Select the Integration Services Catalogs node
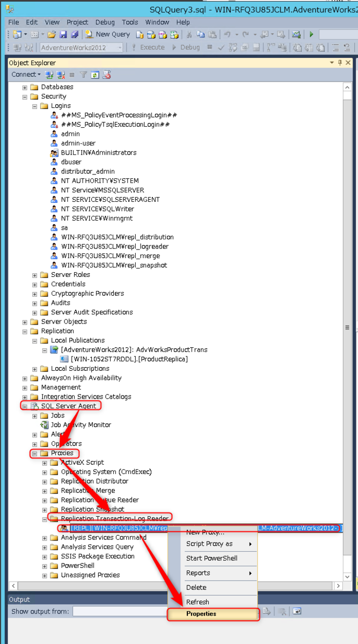Viewport: 358px width, 644px height. click(x=86, y=397)
